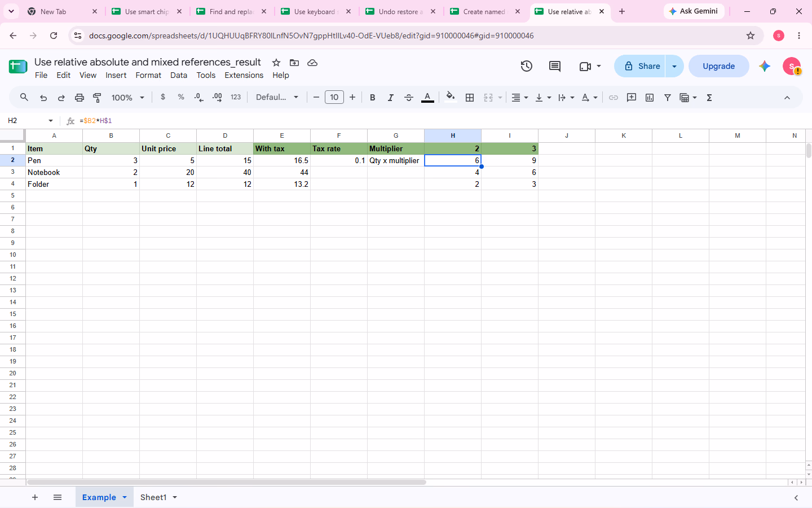The image size is (812, 508).
Task: Open the fill color picker
Action: point(450,97)
